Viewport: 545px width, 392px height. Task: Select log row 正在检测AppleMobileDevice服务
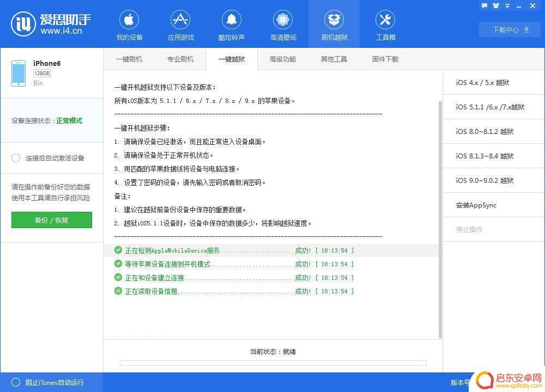[271, 250]
